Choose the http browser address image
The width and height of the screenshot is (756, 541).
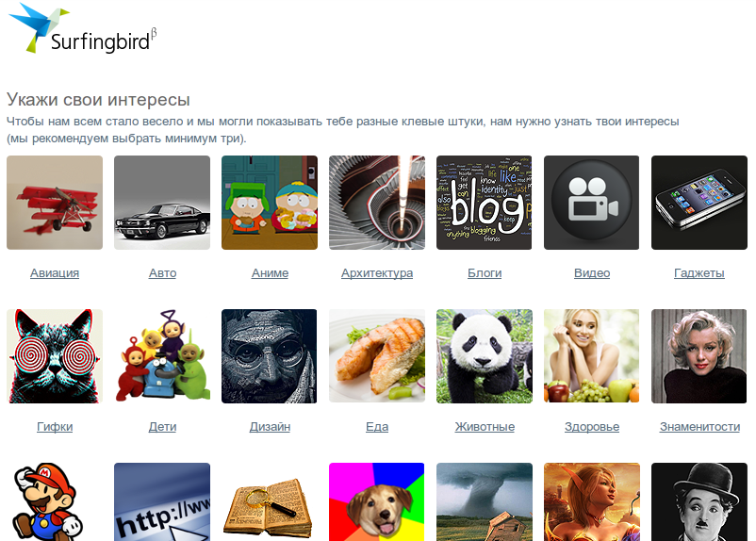tap(162, 502)
